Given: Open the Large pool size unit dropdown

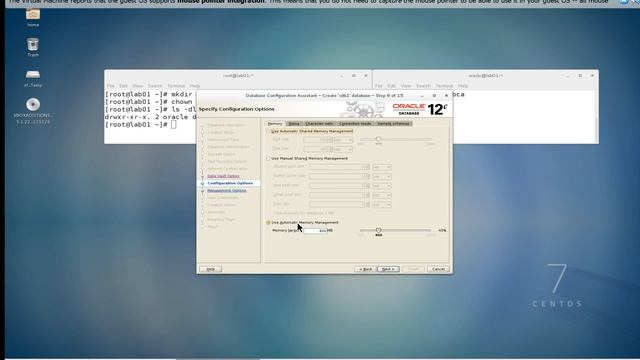Looking at the screenshot, I should 382,195.
